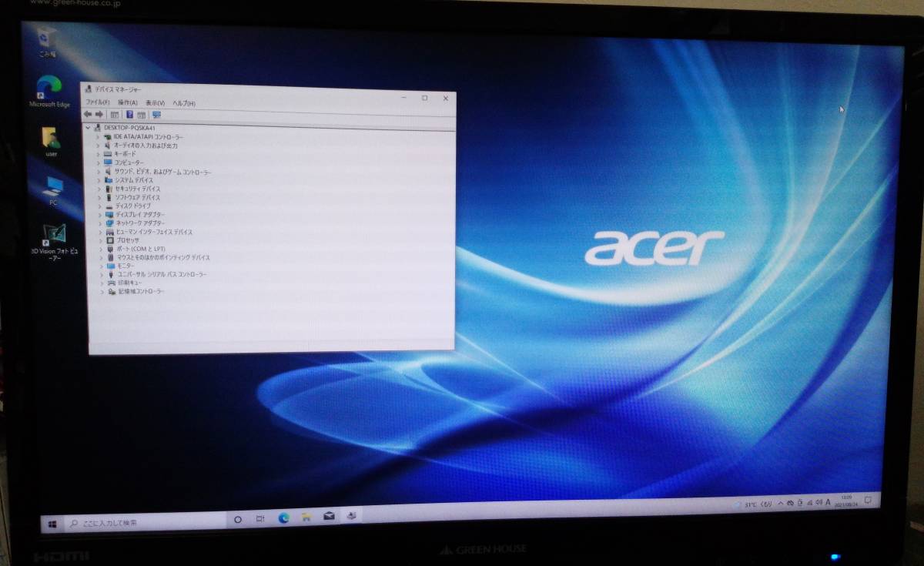
Task: Select the 印刷キュー row
Action: (x=124, y=283)
